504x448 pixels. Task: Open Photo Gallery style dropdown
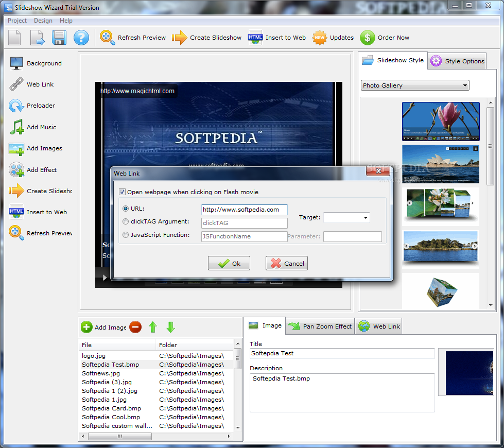tap(415, 85)
